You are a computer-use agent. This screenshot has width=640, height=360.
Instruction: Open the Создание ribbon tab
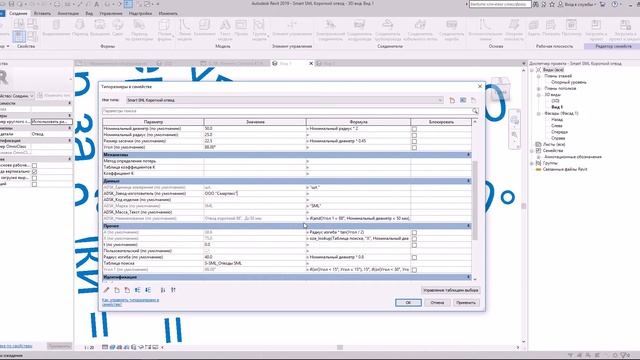[x=18, y=13]
